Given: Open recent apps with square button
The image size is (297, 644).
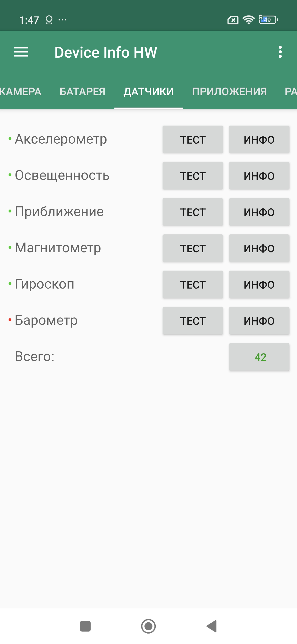Looking at the screenshot, I should (85, 626).
